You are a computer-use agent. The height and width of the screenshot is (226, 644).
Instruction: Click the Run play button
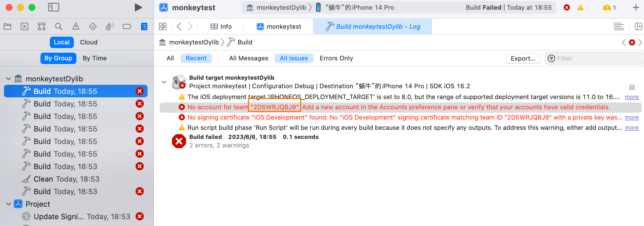(138, 7)
